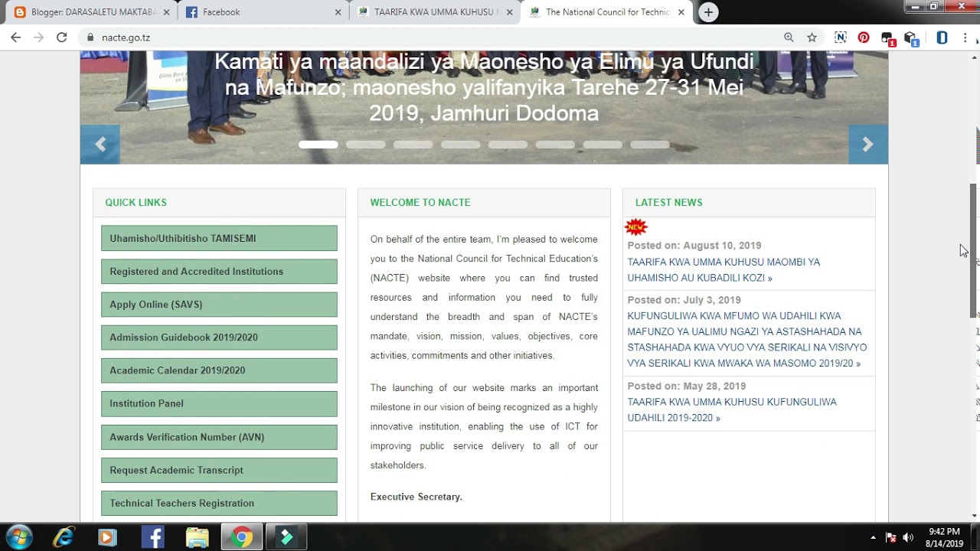The width and height of the screenshot is (980, 551).
Task: Select the last carousel slide indicator
Action: click(650, 145)
